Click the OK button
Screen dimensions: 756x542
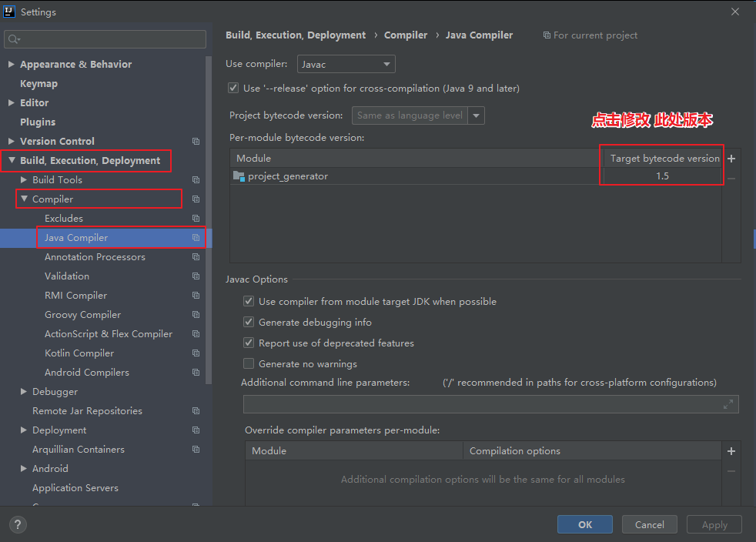point(584,524)
